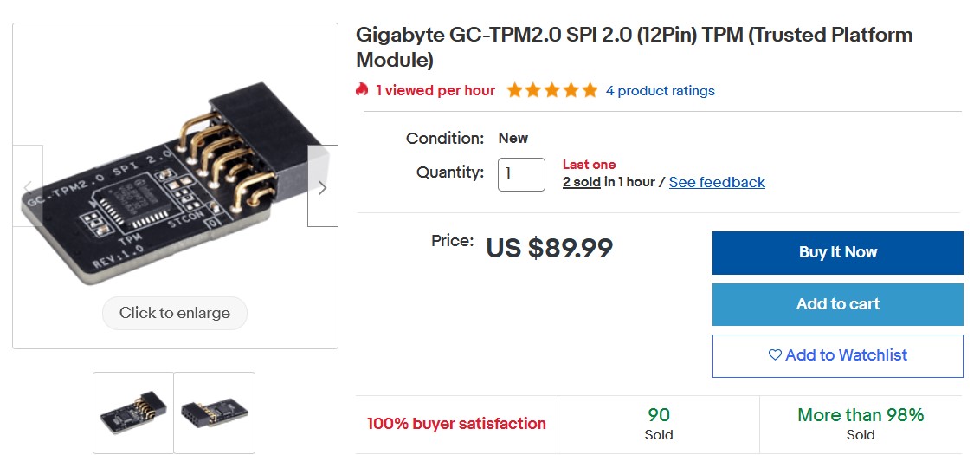Select second thumbnail showing connector side
The width and height of the screenshot is (980, 455).
pyautogui.click(x=215, y=413)
